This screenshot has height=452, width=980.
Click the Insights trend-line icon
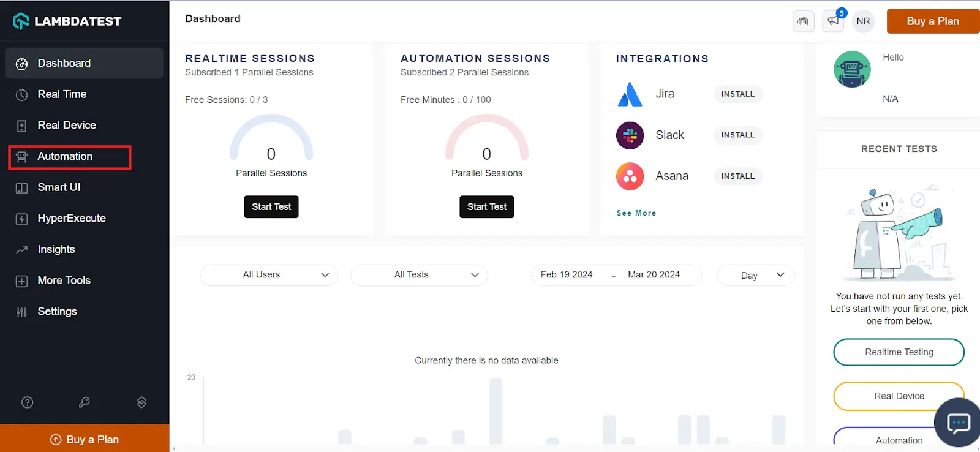coord(22,250)
